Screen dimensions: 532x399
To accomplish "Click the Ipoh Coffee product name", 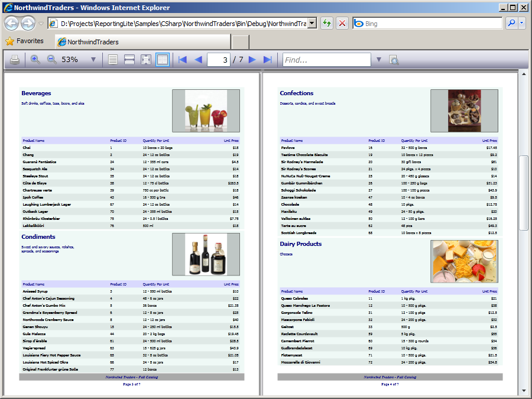I will tap(33, 197).
